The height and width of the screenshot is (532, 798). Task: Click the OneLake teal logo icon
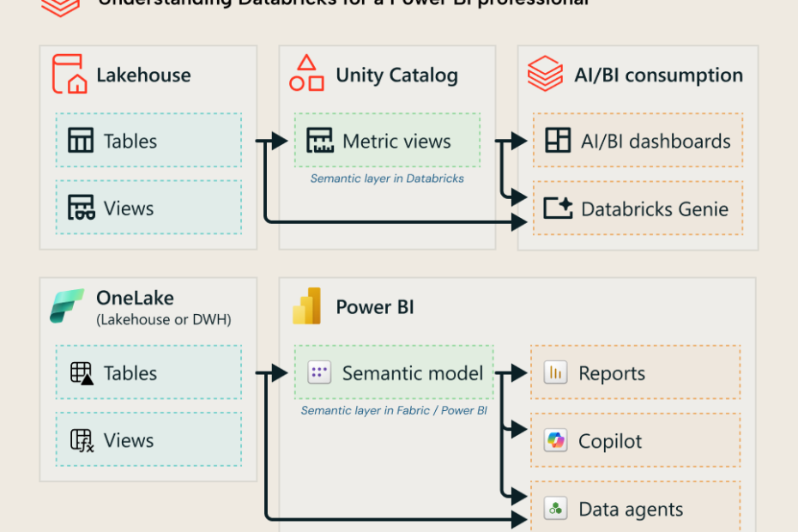click(68, 306)
